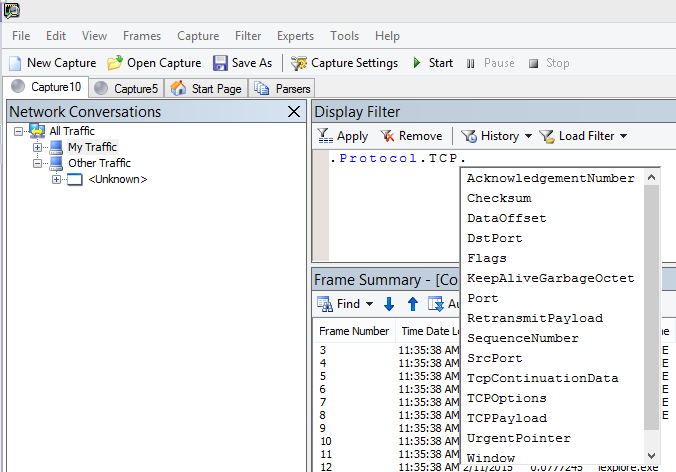Collapse the Other Traffic tree node

[38, 163]
